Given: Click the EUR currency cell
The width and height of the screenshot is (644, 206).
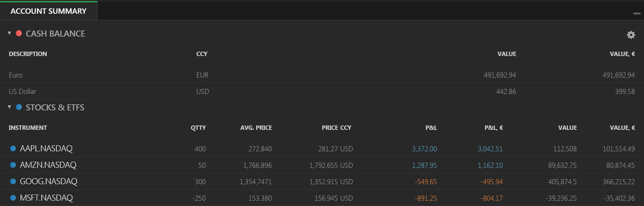Looking at the screenshot, I should coord(202,75).
